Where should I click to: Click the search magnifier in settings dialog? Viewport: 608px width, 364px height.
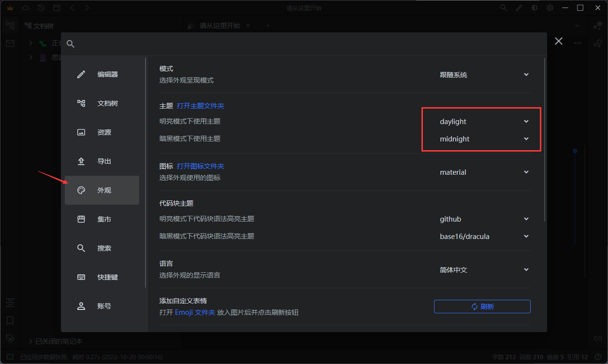tap(71, 44)
